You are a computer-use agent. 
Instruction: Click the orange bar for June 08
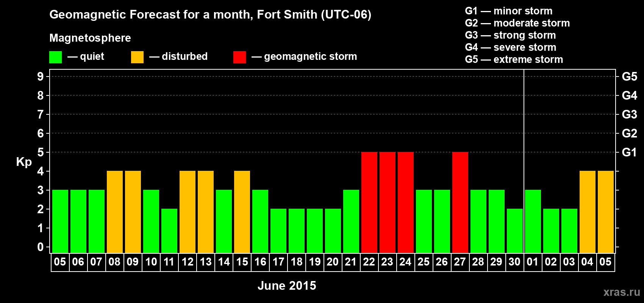click(x=115, y=212)
